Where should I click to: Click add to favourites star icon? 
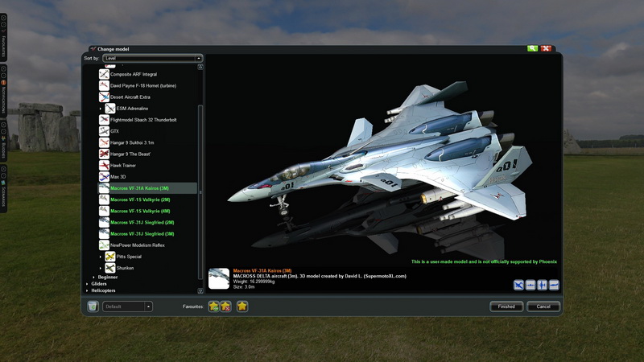click(x=213, y=306)
